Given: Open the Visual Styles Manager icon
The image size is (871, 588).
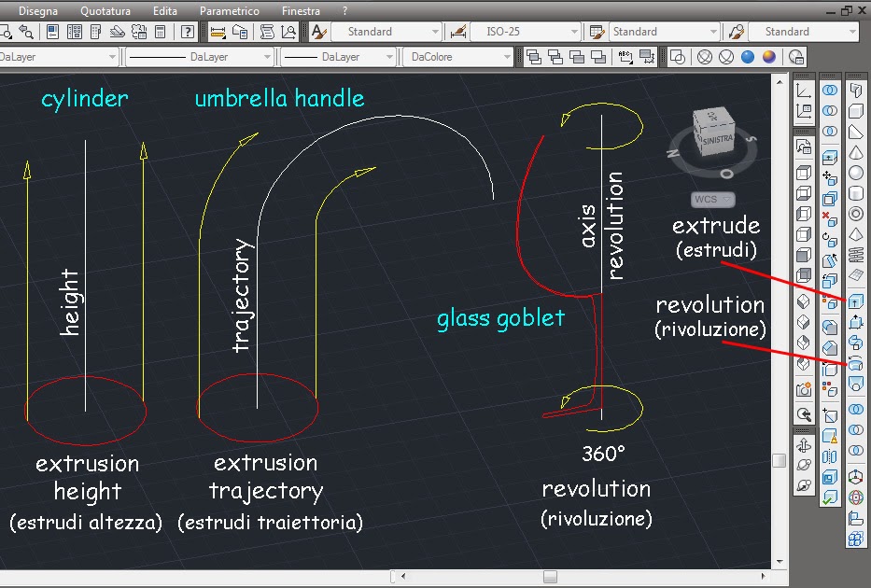Looking at the screenshot, I should tap(796, 57).
